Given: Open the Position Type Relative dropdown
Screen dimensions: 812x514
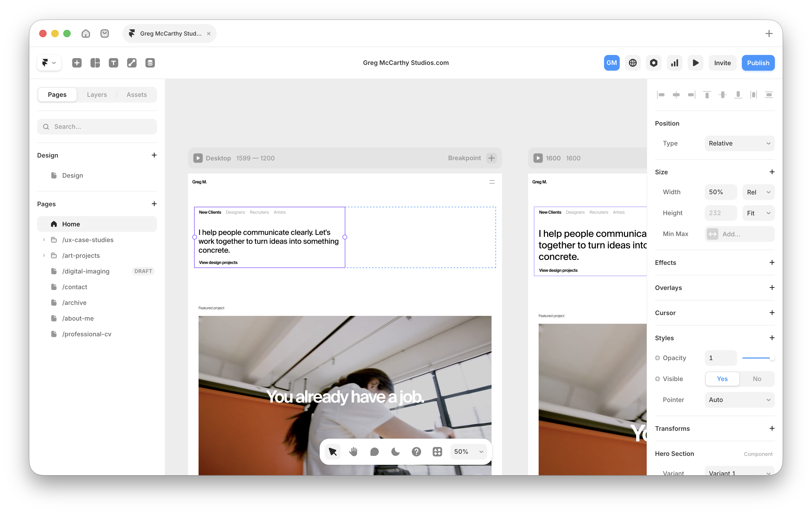Looking at the screenshot, I should [x=740, y=143].
